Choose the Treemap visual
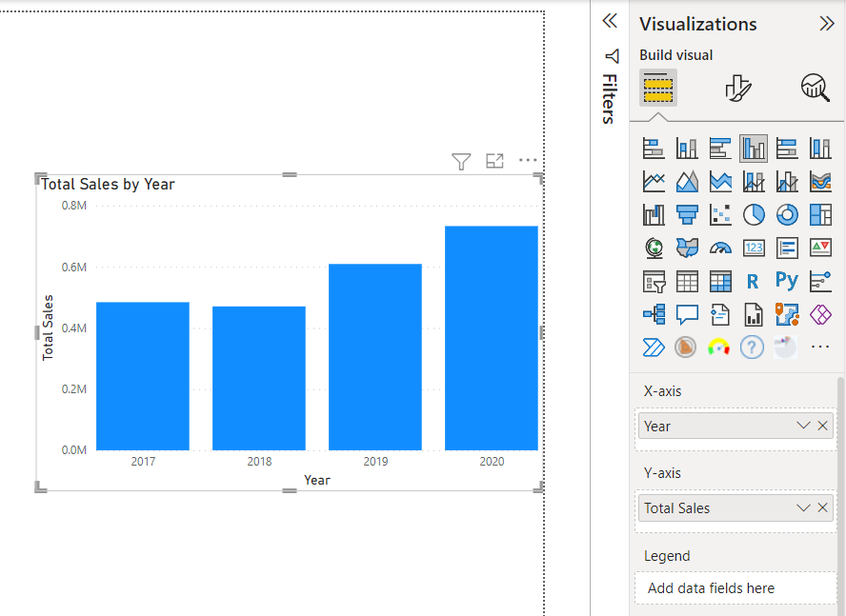Viewport: 846px width, 616px height. point(820,214)
